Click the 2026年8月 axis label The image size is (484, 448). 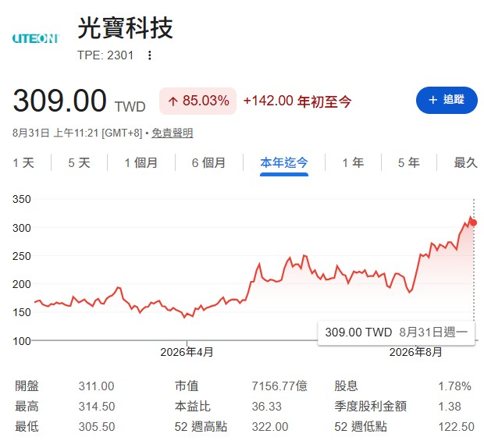point(416,352)
